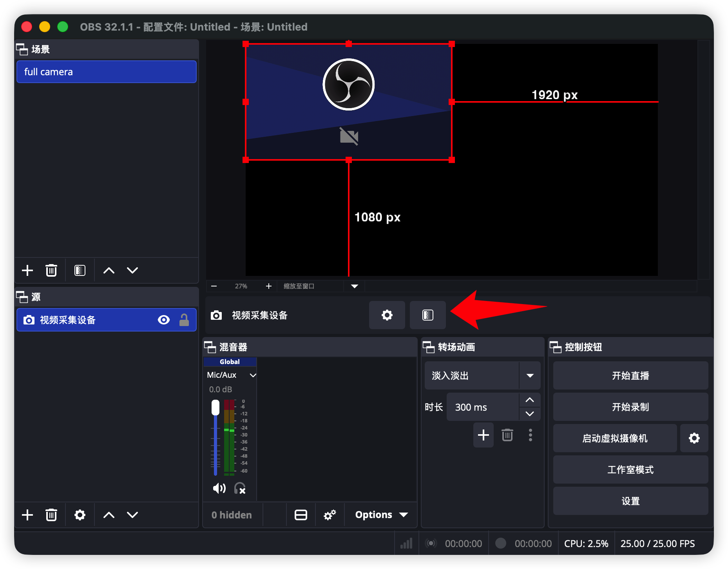The width and height of the screenshot is (728, 569).
Task: Switch mixer layout icon
Action: 301,515
